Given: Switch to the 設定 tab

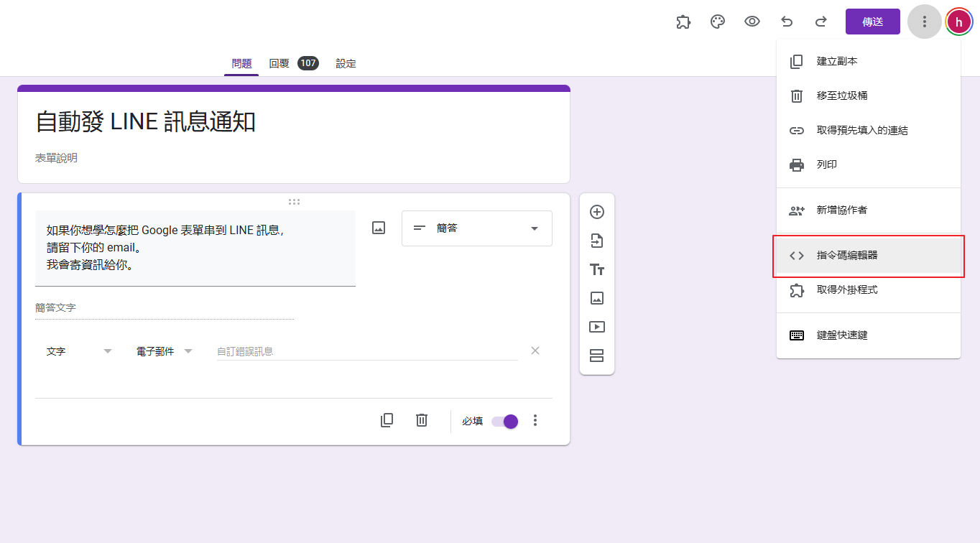Looking at the screenshot, I should point(346,63).
